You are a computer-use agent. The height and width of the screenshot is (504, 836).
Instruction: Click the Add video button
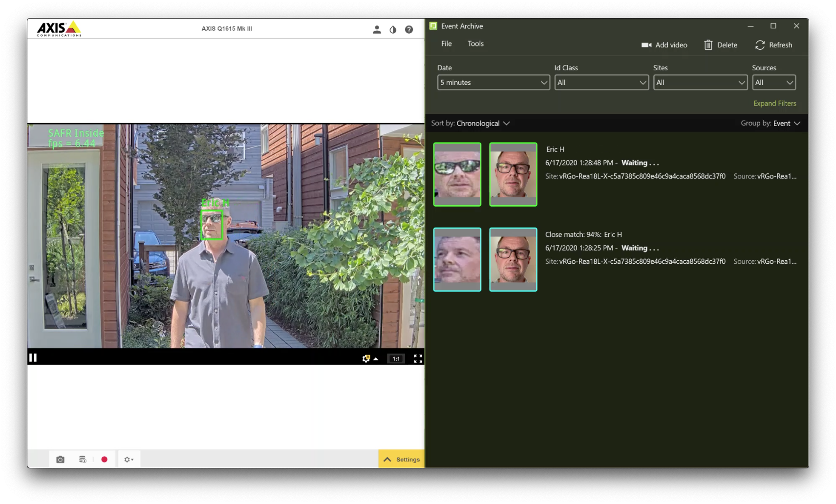coord(664,45)
